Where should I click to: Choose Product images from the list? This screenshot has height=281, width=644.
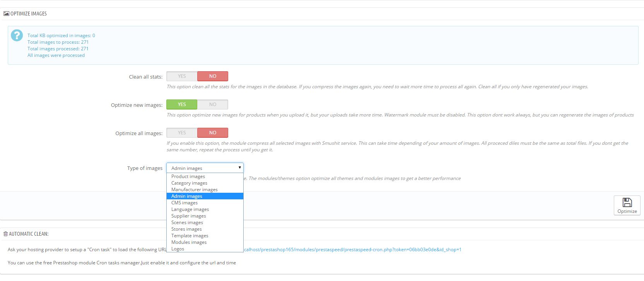click(x=205, y=176)
